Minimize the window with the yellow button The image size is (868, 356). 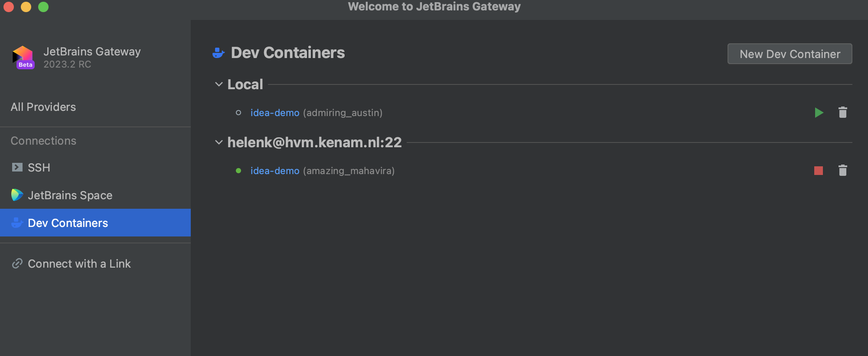click(x=26, y=6)
